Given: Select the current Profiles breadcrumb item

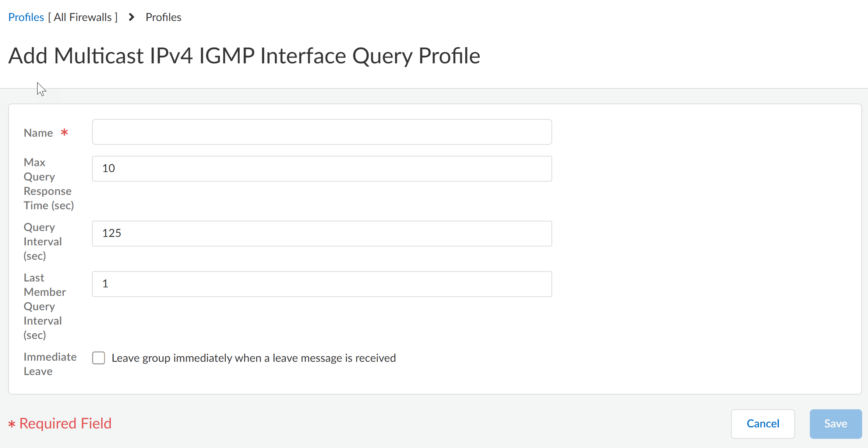Looking at the screenshot, I should click(x=163, y=17).
